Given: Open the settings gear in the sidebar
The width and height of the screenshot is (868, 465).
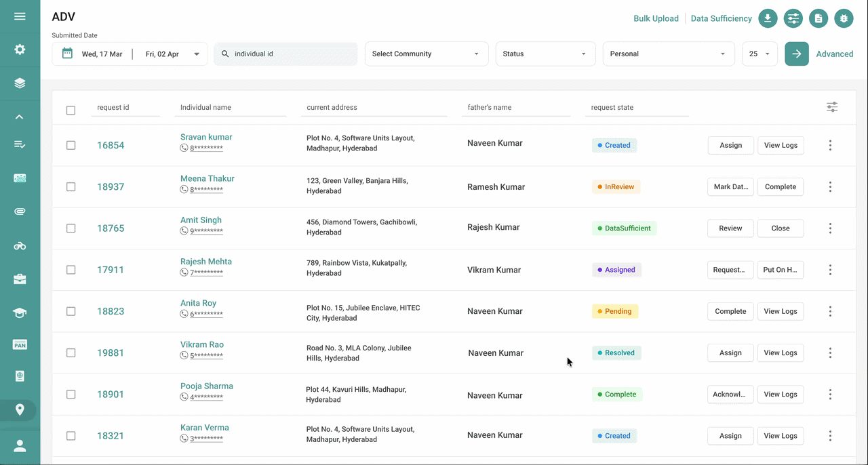Looking at the screenshot, I should click(20, 49).
